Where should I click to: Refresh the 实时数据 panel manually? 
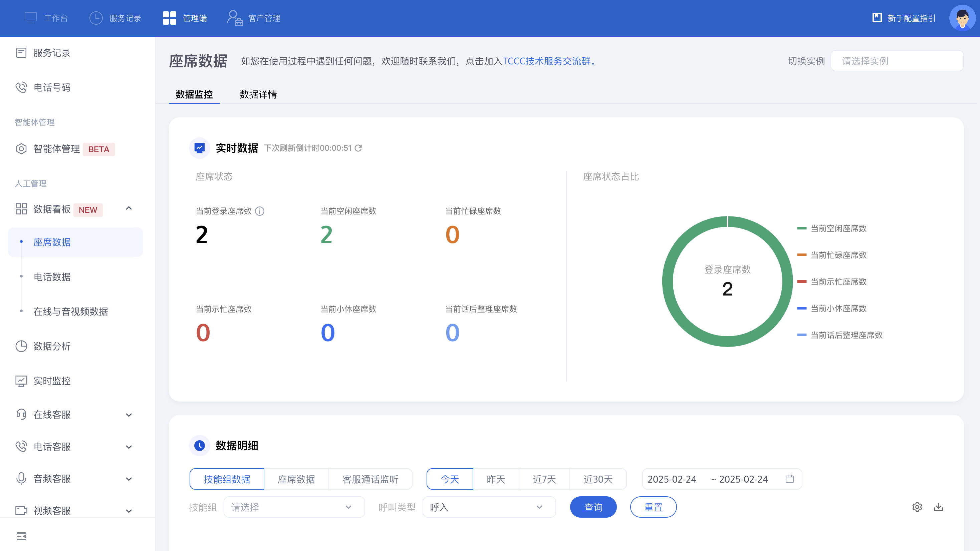[x=357, y=148]
